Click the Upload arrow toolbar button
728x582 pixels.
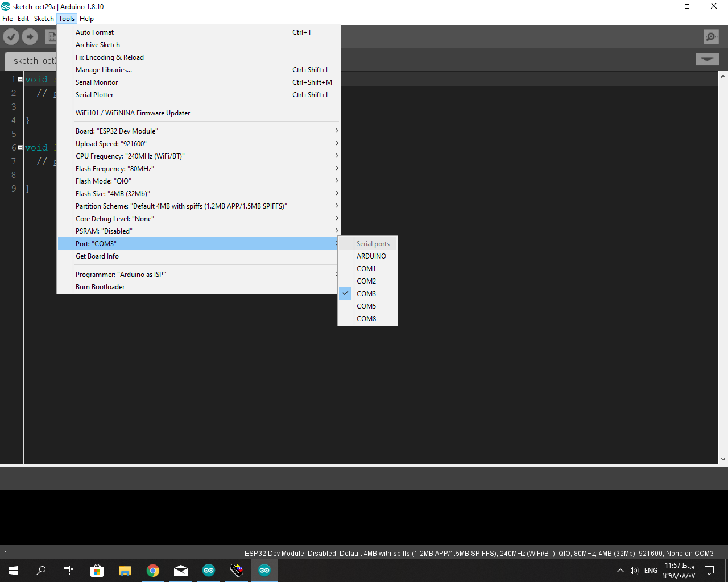(30, 37)
